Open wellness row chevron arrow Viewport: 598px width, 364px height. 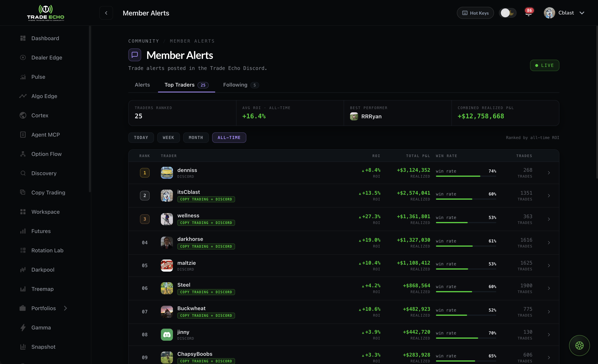tap(549, 219)
